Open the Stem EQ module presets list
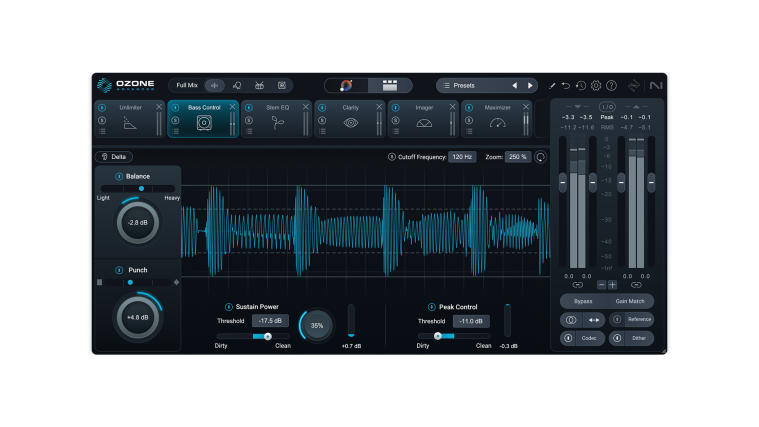759x427 pixels. pos(249,131)
